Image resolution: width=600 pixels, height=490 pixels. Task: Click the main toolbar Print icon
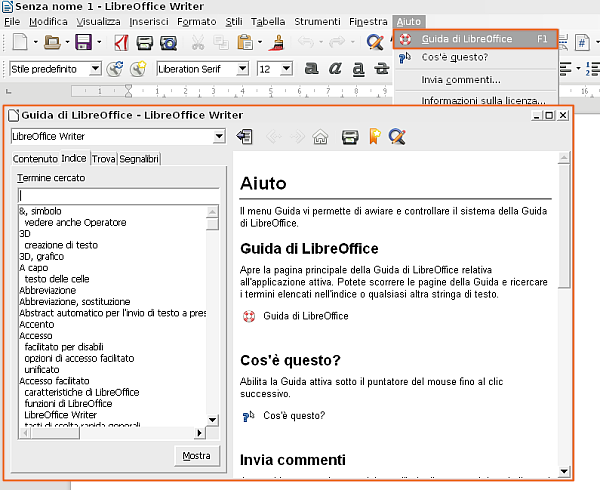[x=145, y=42]
